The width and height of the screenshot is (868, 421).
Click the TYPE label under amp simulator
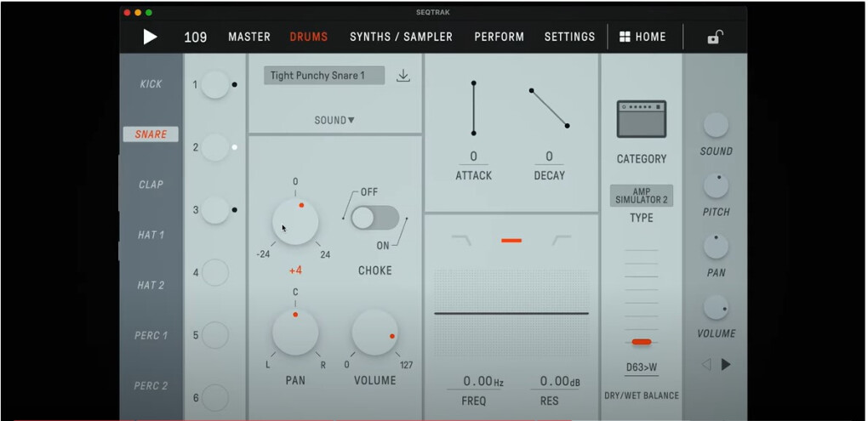tap(642, 218)
